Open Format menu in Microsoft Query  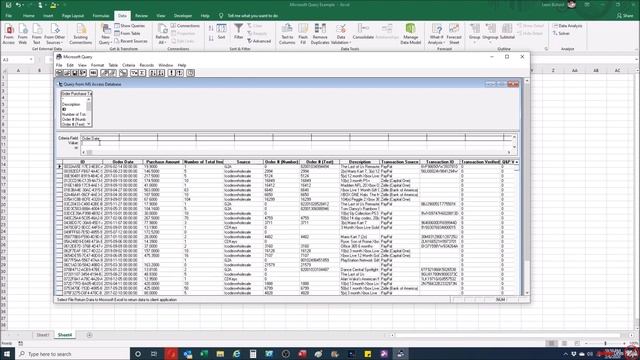click(97, 65)
